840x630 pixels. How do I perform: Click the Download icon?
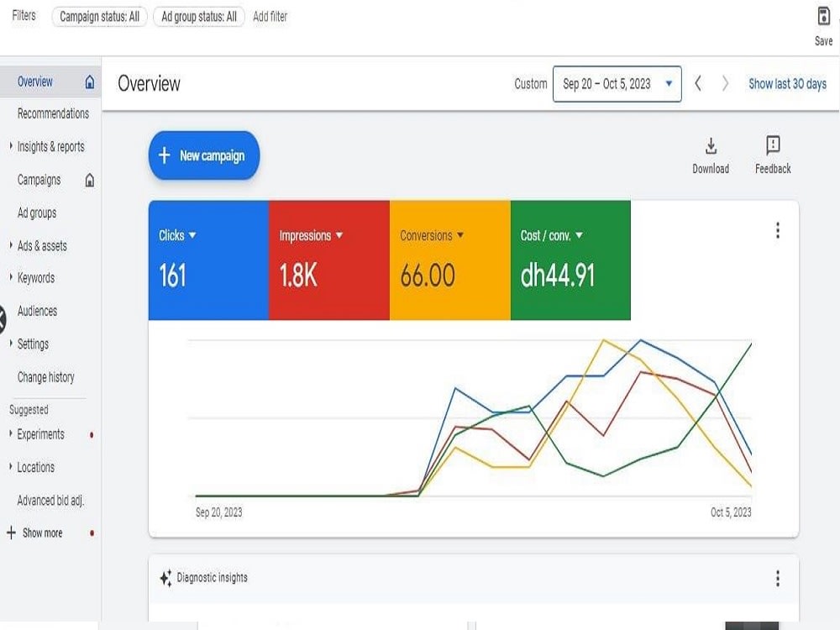tap(711, 145)
